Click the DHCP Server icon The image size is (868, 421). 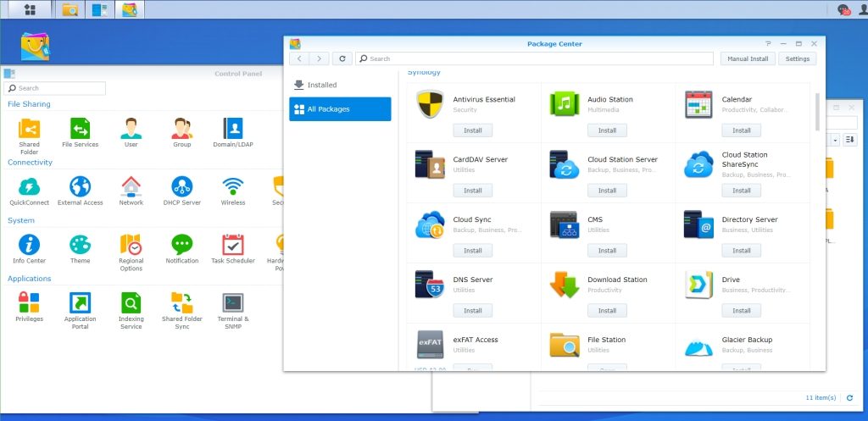(x=182, y=187)
